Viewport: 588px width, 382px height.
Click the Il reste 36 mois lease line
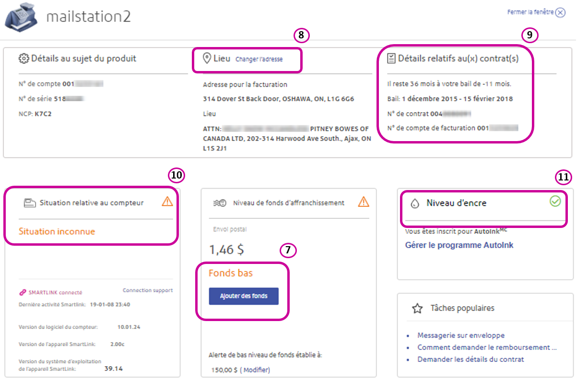coord(449,84)
